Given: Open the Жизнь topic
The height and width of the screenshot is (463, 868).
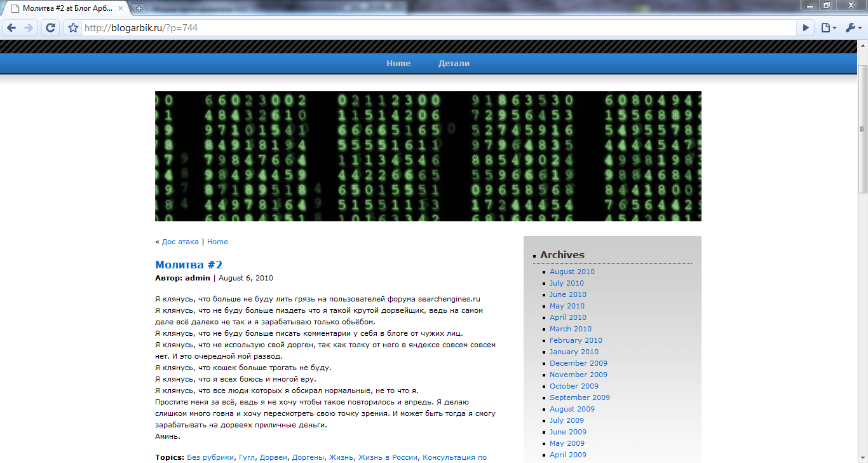Looking at the screenshot, I should [342, 457].
